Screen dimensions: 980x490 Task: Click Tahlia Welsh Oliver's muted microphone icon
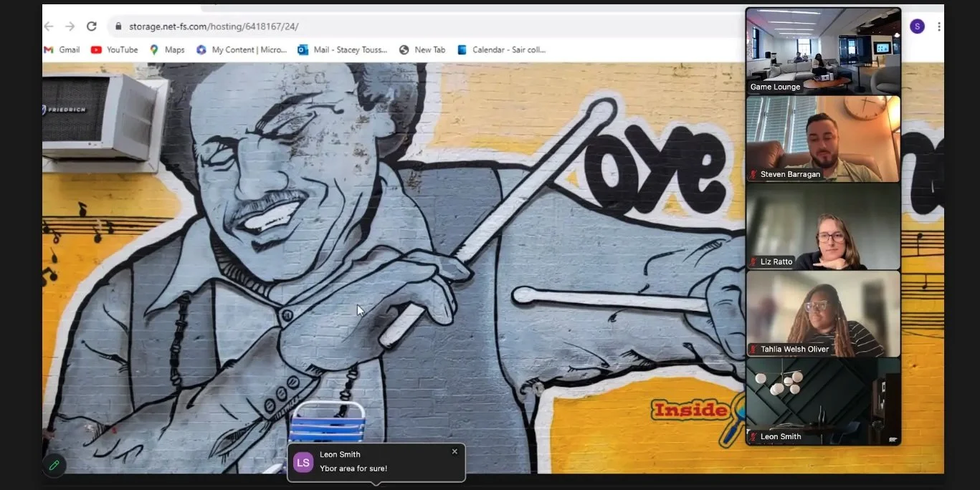753,349
